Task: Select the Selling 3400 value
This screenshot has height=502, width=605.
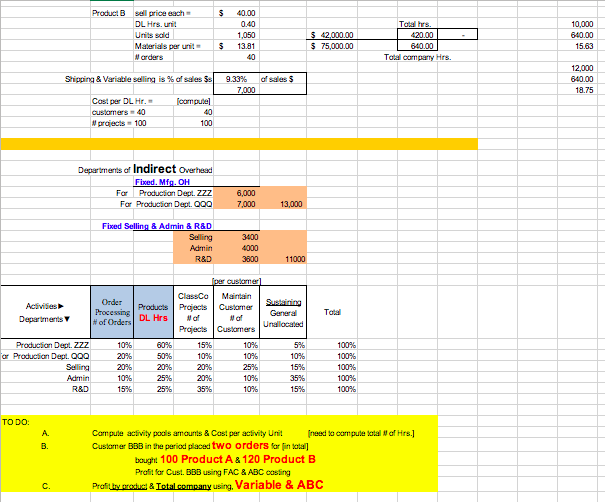Action: [250, 237]
